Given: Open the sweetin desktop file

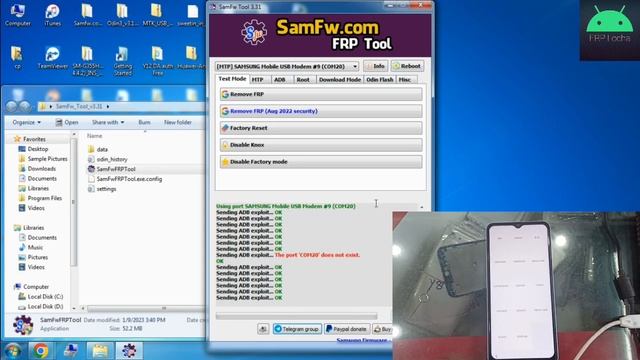Looking at the screenshot, I should point(191,15).
